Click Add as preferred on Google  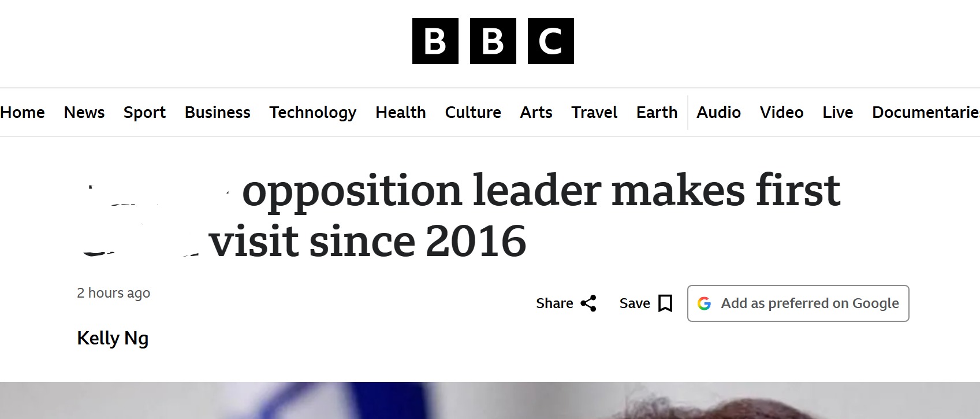809,303
